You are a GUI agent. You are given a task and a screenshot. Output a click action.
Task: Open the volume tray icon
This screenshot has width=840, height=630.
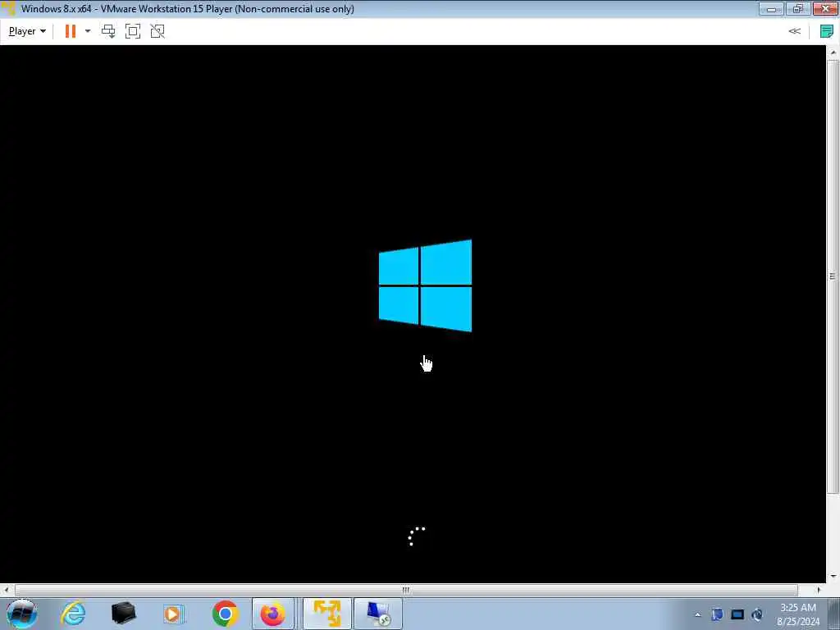(x=757, y=614)
